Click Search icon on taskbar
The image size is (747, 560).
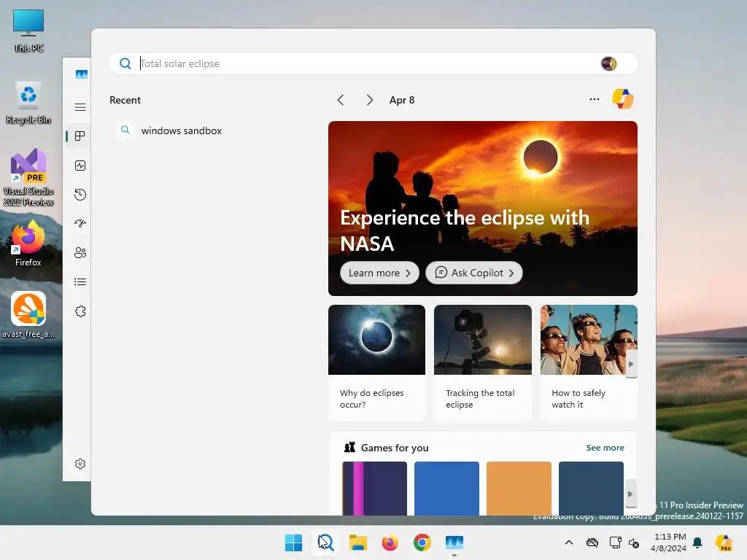pyautogui.click(x=326, y=542)
